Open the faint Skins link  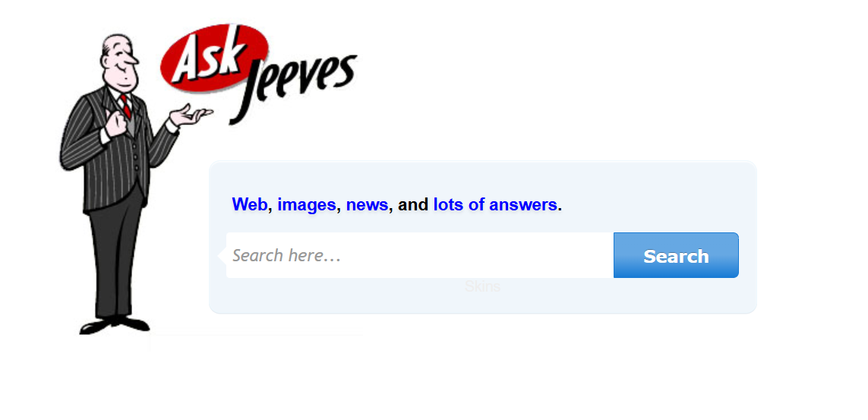pos(483,286)
